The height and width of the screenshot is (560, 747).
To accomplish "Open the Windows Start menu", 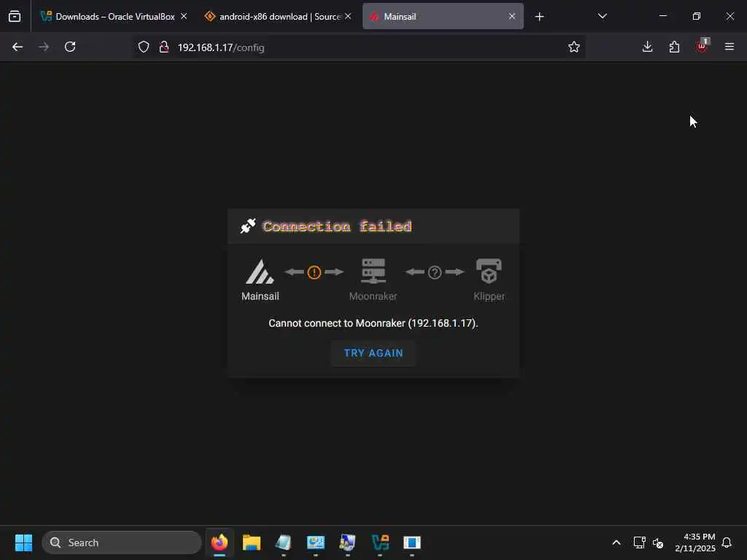I will click(23, 542).
